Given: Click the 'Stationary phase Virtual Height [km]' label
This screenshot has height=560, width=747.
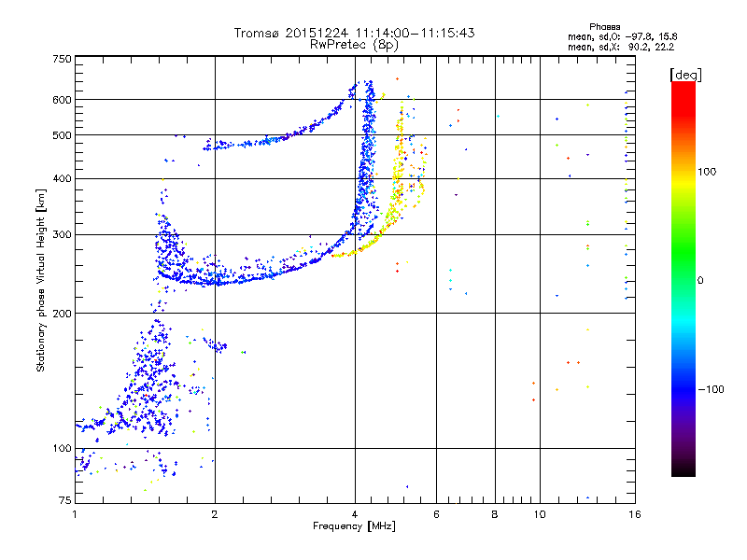Looking at the screenshot, I should pyautogui.click(x=41, y=280).
